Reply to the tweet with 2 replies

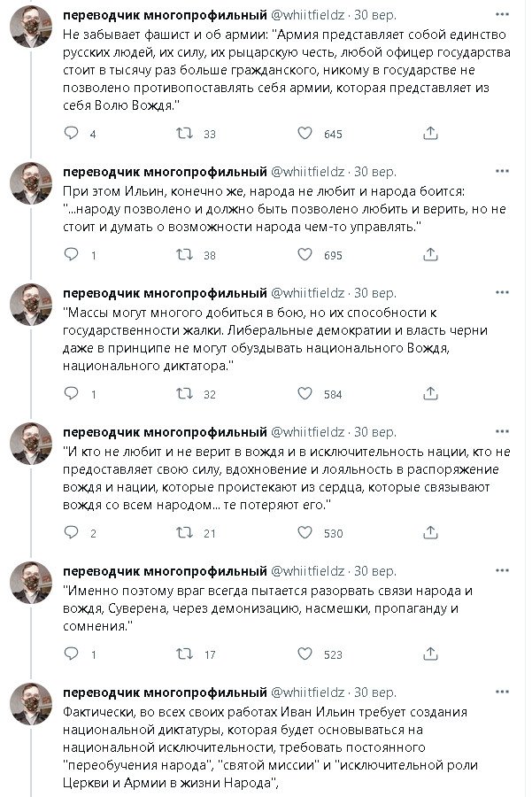coord(73,533)
